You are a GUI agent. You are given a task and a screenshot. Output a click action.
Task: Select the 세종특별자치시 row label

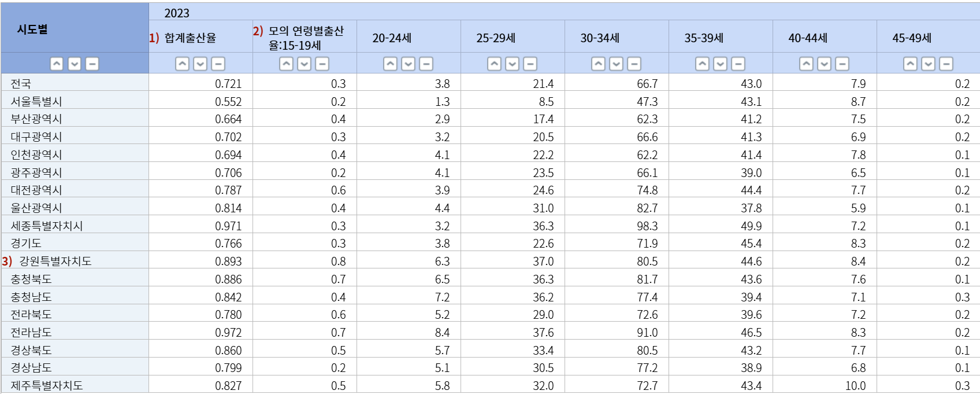47,226
